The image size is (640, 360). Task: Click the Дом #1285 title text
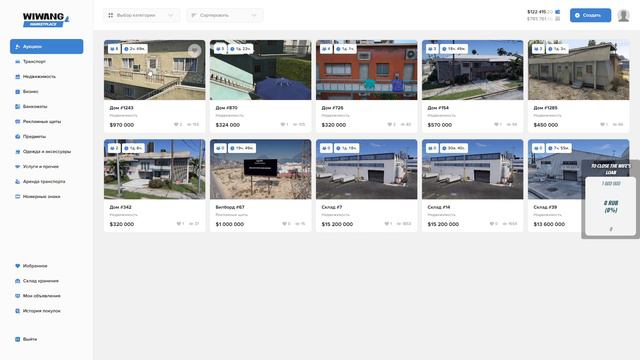point(545,108)
